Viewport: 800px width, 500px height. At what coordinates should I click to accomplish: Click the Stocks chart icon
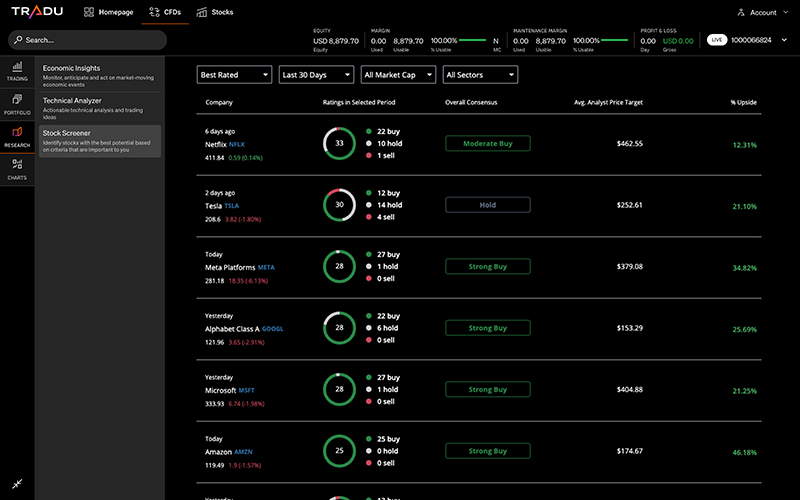point(202,12)
